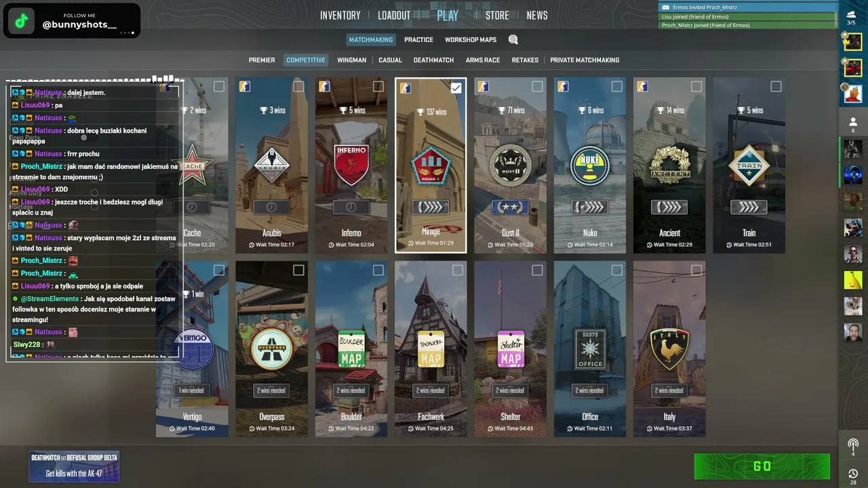Switch to the Practice tab
The height and width of the screenshot is (488, 868).
pyautogui.click(x=418, y=40)
